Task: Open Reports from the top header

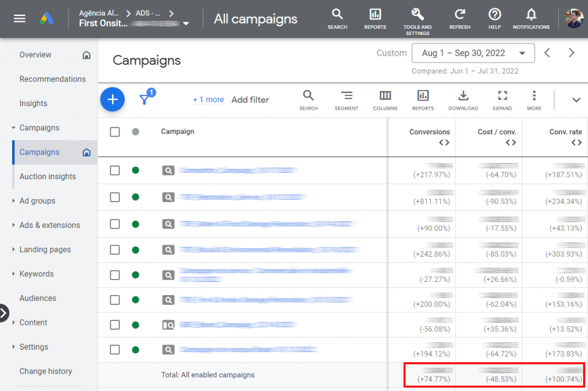Action: [375, 16]
